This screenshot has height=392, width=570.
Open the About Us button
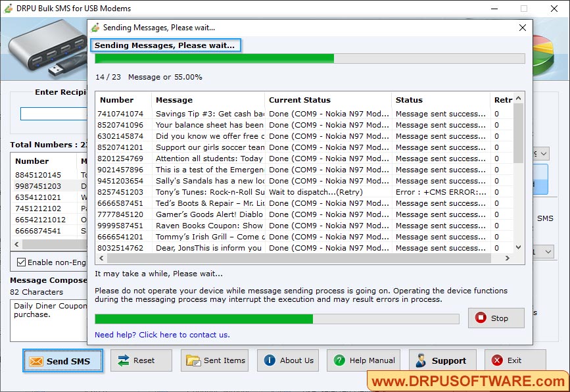click(288, 360)
